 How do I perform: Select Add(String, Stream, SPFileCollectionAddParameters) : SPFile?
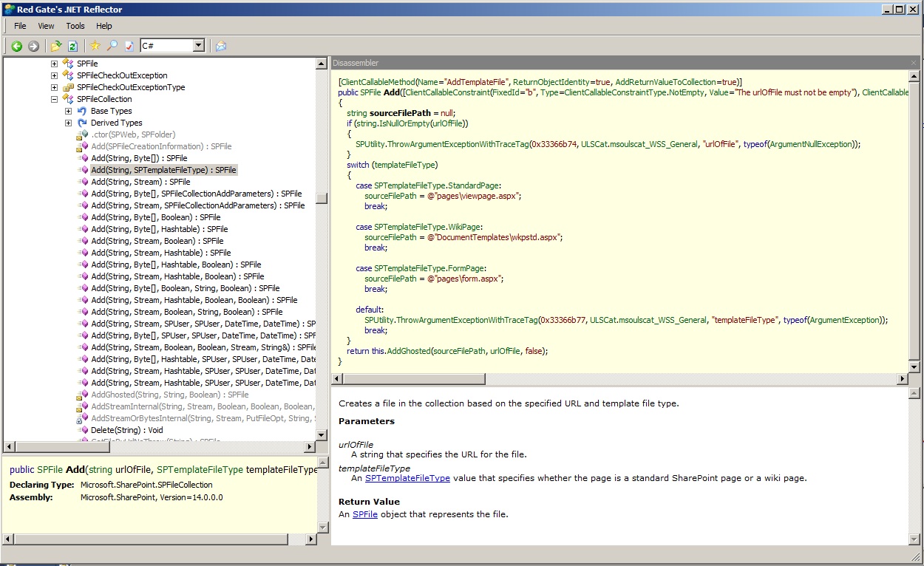(198, 205)
